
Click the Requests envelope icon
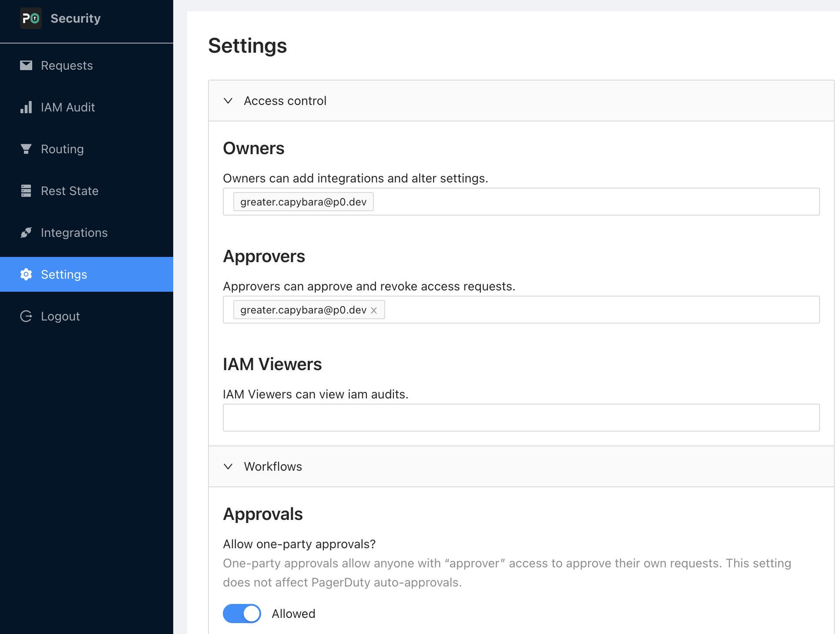[26, 65]
